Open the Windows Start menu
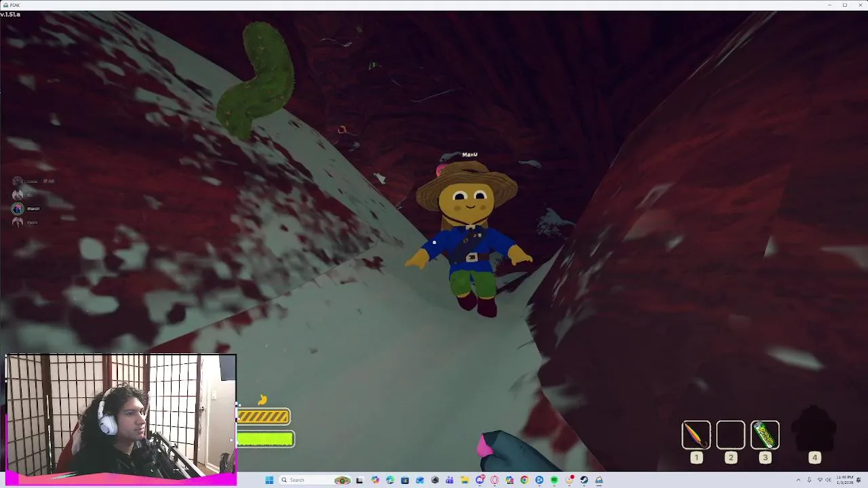Screen dimensions: 868x488 pos(269,480)
